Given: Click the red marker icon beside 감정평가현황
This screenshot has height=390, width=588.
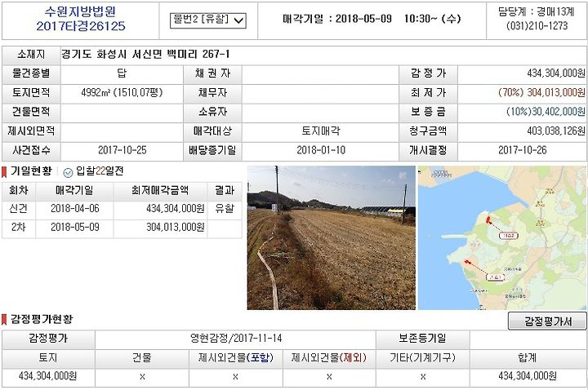Looking at the screenshot, I should point(4,320).
